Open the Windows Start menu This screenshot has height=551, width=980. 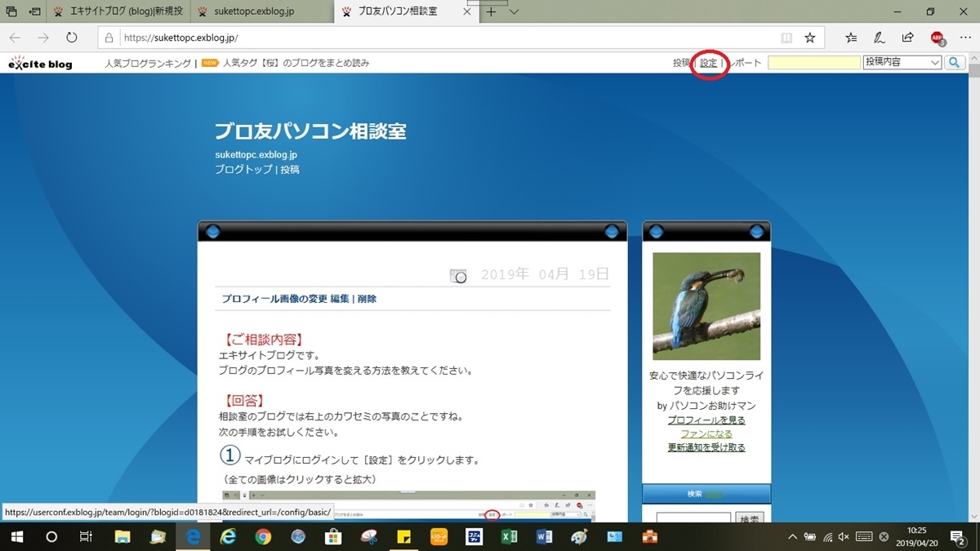16,537
